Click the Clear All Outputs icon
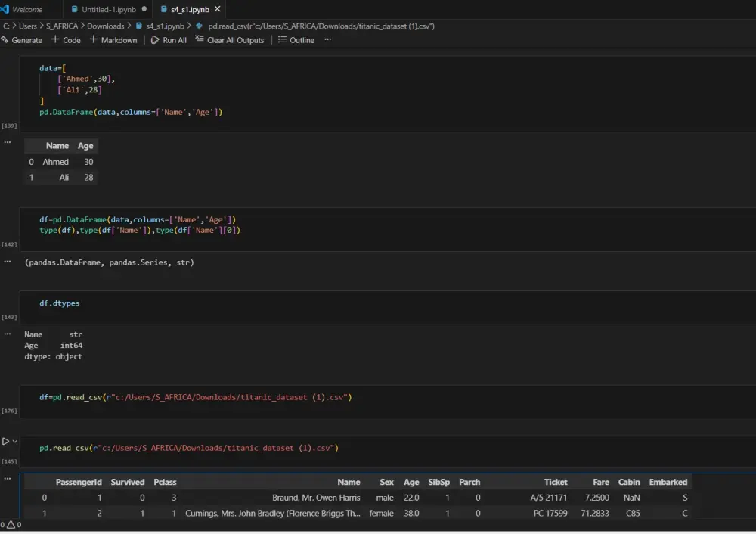This screenshot has width=756, height=534. click(201, 39)
